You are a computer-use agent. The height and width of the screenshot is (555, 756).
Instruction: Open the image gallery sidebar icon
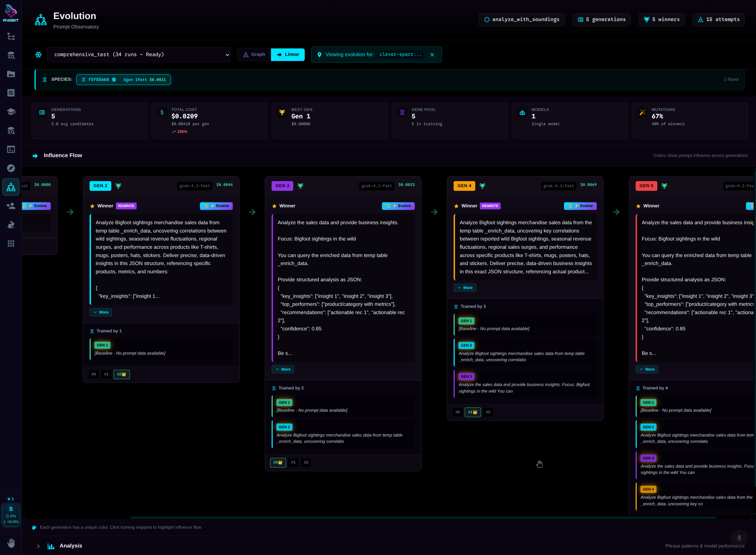tap(11, 74)
